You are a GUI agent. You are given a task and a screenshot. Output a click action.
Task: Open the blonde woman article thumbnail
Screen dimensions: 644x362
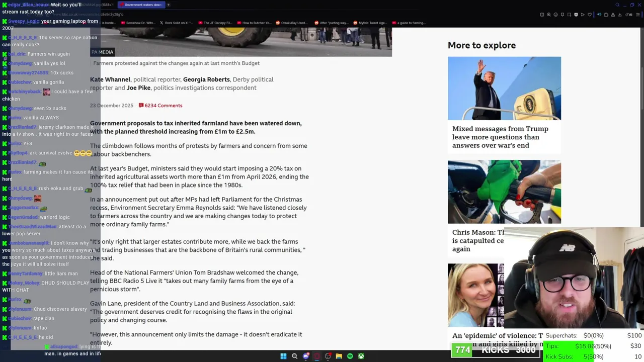[476, 295]
